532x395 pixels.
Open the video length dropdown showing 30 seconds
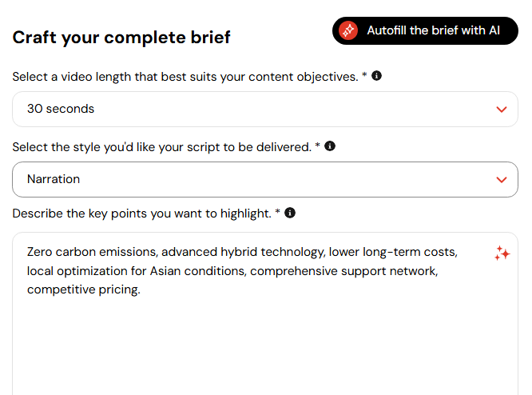(x=265, y=109)
